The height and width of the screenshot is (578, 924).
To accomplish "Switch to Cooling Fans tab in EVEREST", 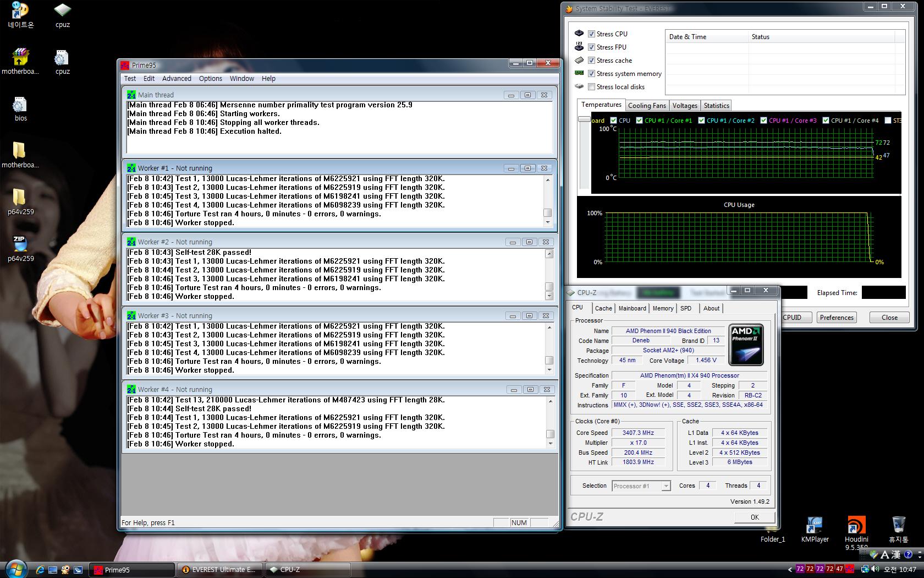I will point(647,106).
